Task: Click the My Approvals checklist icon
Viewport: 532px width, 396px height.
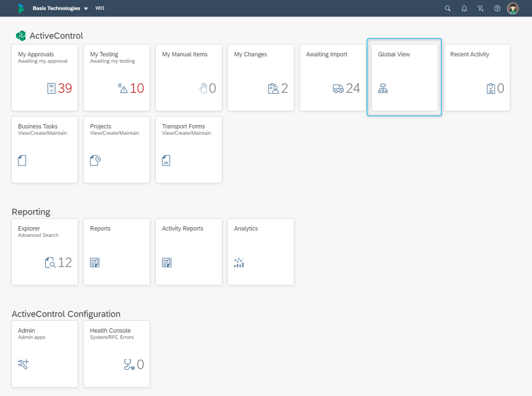Action: [51, 88]
